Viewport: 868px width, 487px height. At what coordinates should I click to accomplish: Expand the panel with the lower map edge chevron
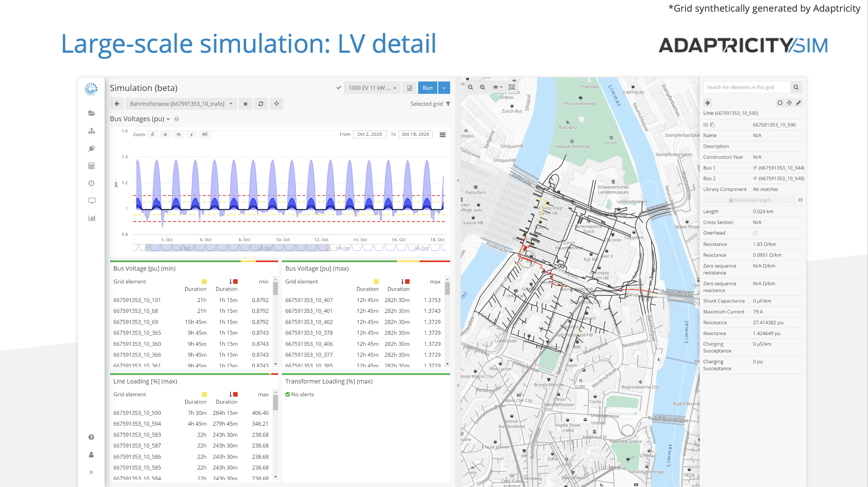(458, 385)
